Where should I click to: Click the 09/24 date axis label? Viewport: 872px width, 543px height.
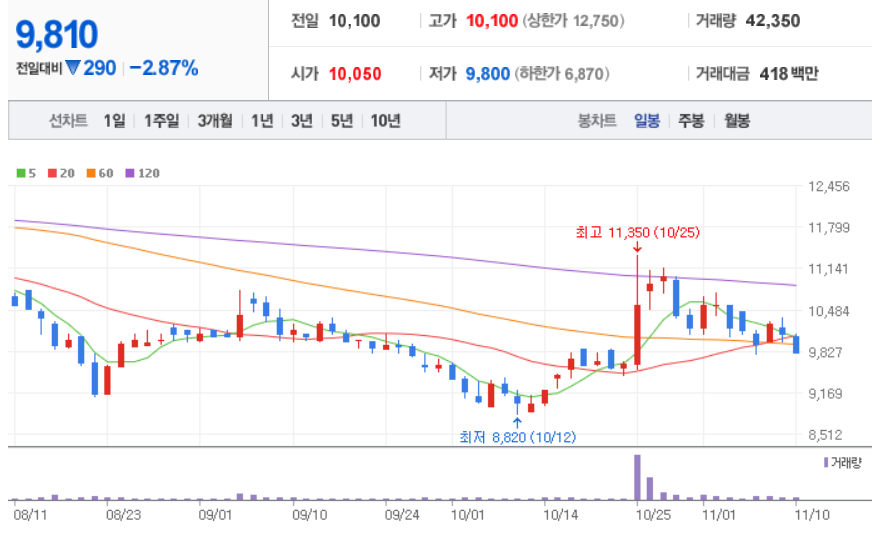402,515
